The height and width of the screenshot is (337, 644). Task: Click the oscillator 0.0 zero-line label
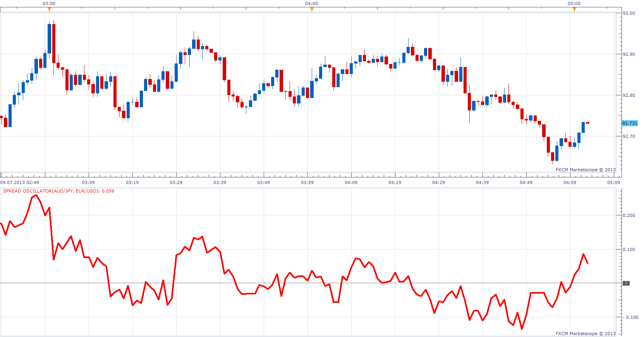click(x=626, y=283)
